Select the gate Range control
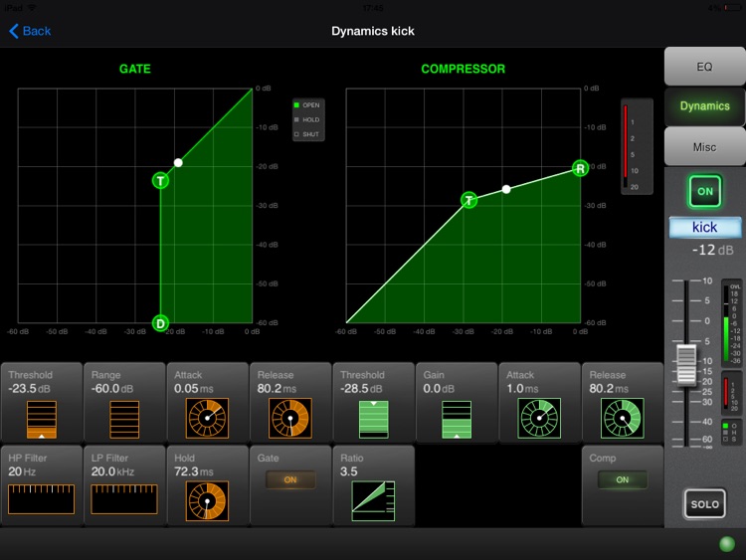 click(x=123, y=419)
